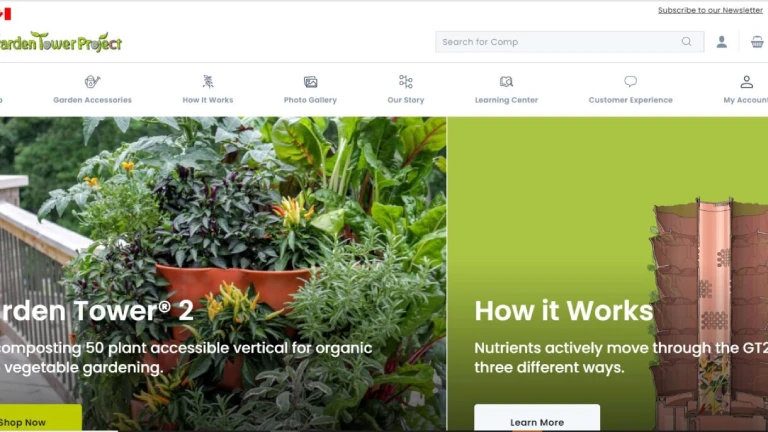Click the Subscribe to our Newsletter link

pos(710,10)
